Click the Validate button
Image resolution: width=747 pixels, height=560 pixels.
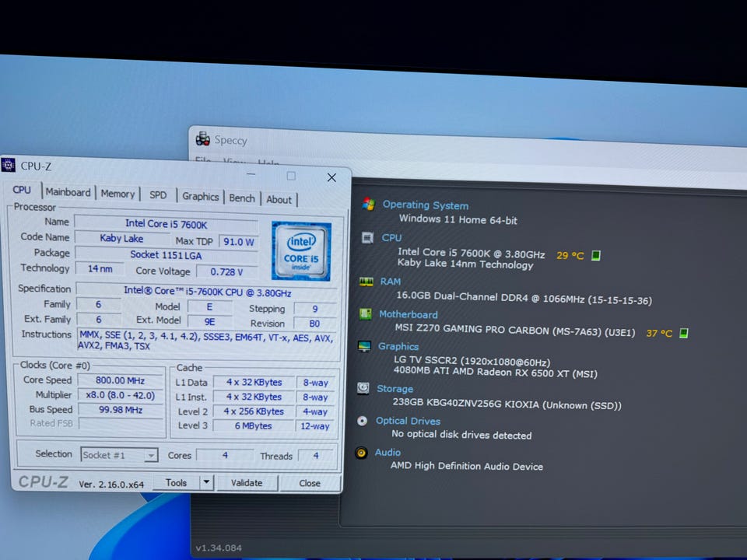coord(247,483)
